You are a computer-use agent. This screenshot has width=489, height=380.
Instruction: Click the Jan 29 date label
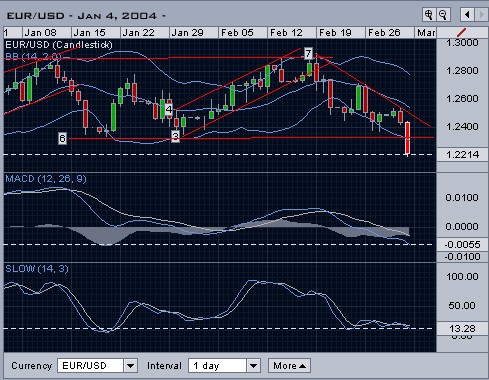(187, 33)
